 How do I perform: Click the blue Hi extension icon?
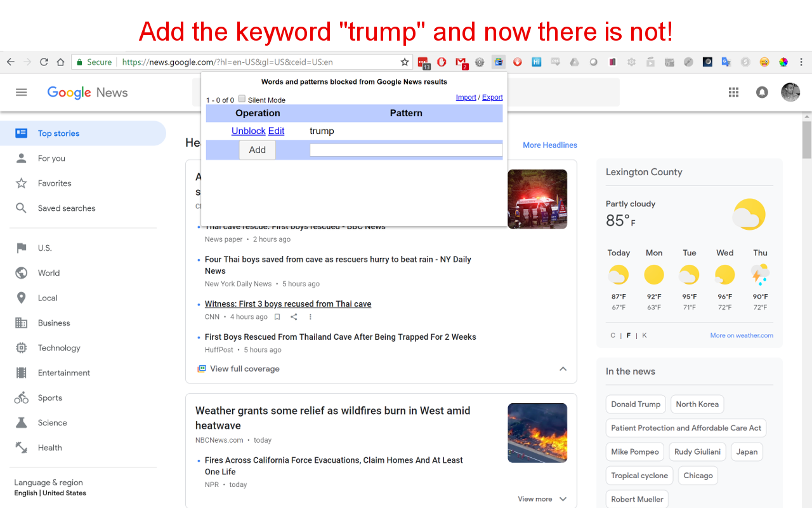(x=536, y=62)
